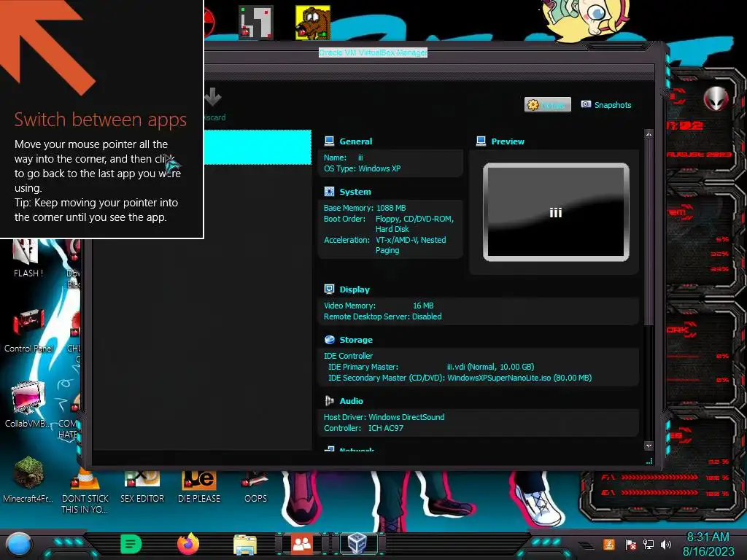Click the Storage disk icon
747x560 pixels.
click(329, 340)
